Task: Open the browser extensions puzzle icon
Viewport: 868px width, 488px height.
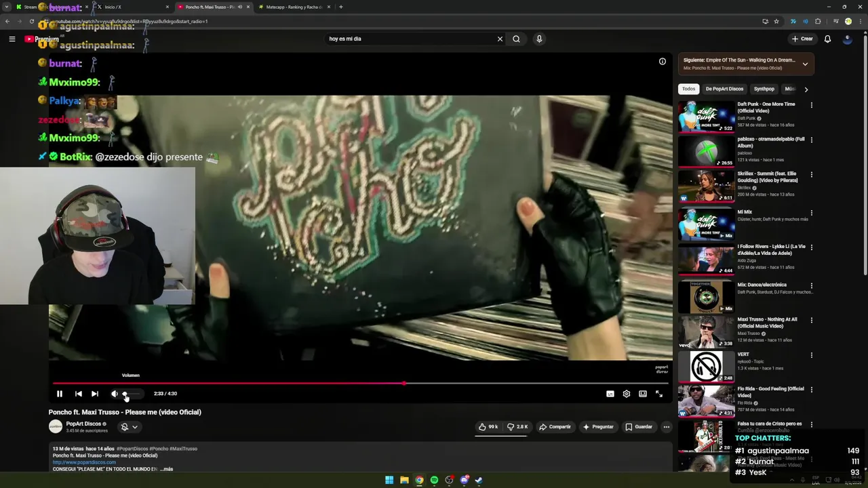Action: pos(818,21)
